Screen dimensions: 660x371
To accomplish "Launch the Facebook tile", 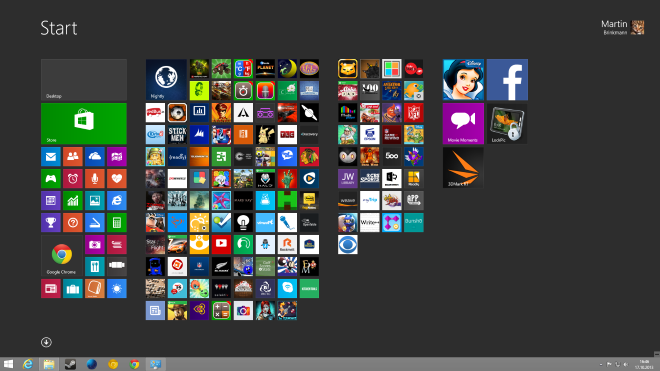I will click(507, 80).
